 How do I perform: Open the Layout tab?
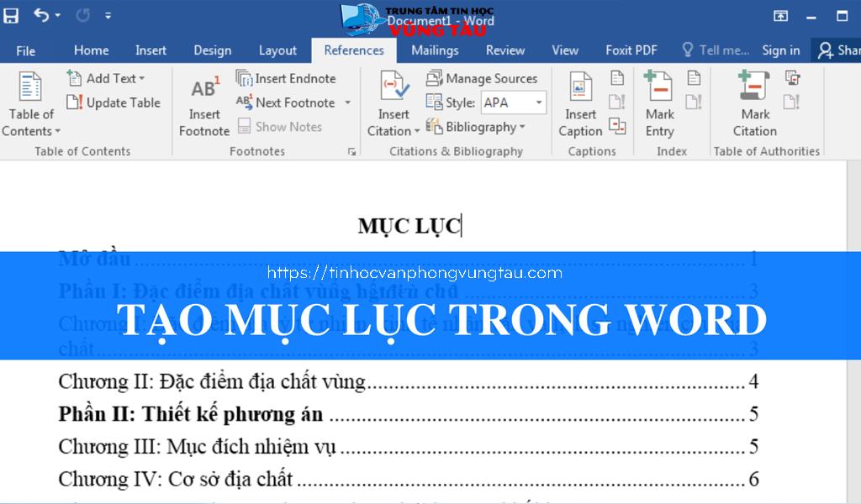pyautogui.click(x=277, y=50)
